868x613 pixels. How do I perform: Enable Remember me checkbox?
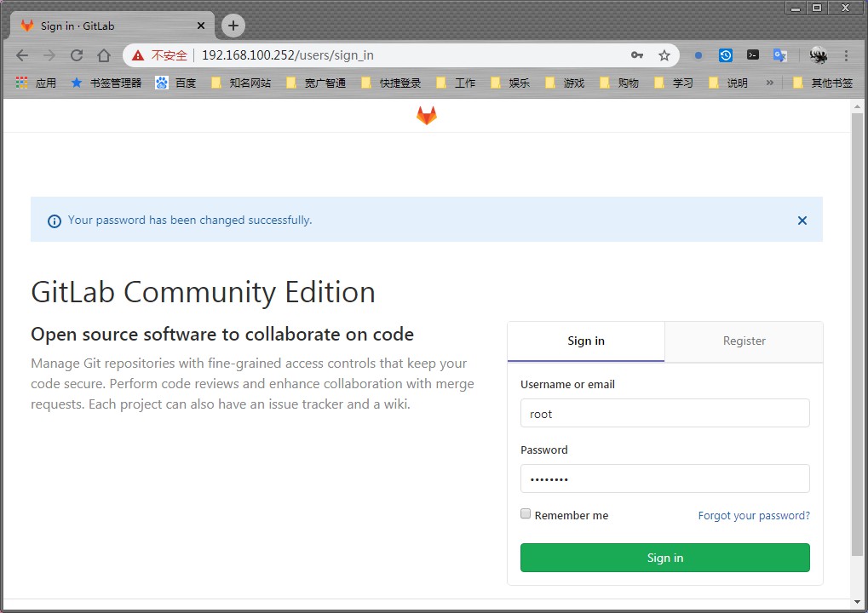click(526, 514)
